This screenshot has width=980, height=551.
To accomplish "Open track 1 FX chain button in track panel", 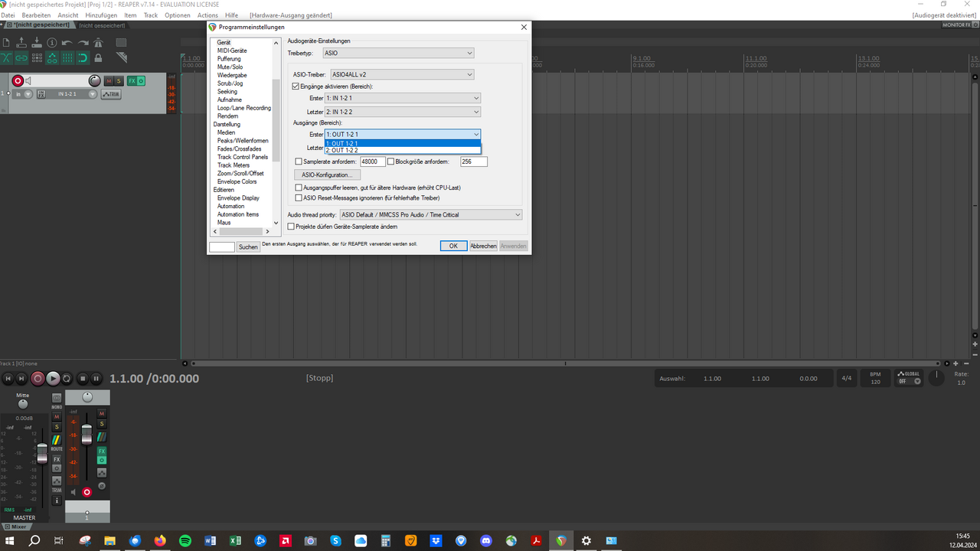I will click(x=132, y=81).
